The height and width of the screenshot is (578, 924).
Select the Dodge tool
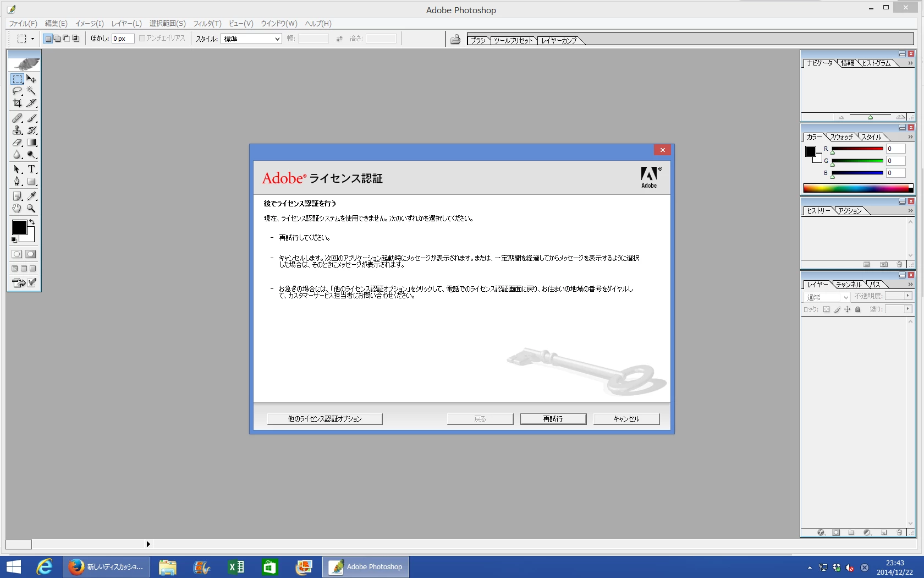(31, 155)
